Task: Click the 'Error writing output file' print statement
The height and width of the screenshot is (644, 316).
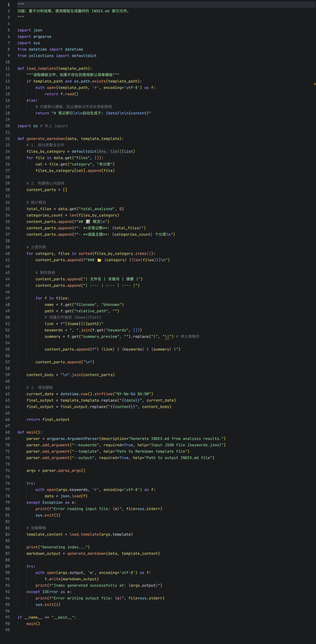Action: coord(100,598)
